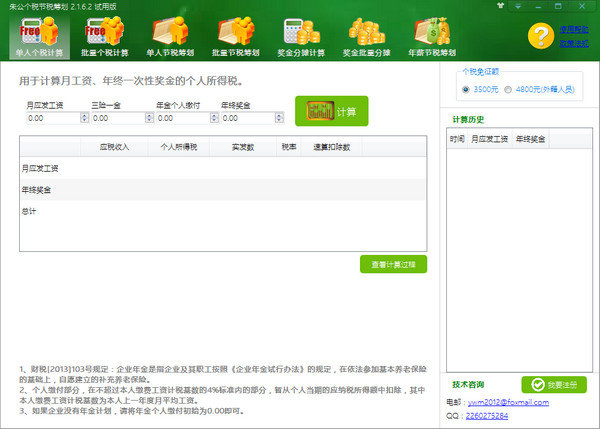
Task: Select the 3500元 exemption radio button
Action: tap(466, 90)
